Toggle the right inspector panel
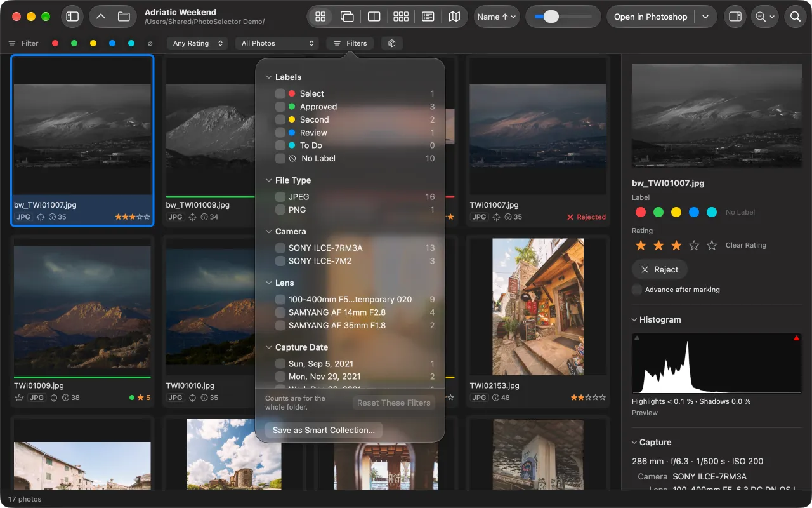 point(735,17)
